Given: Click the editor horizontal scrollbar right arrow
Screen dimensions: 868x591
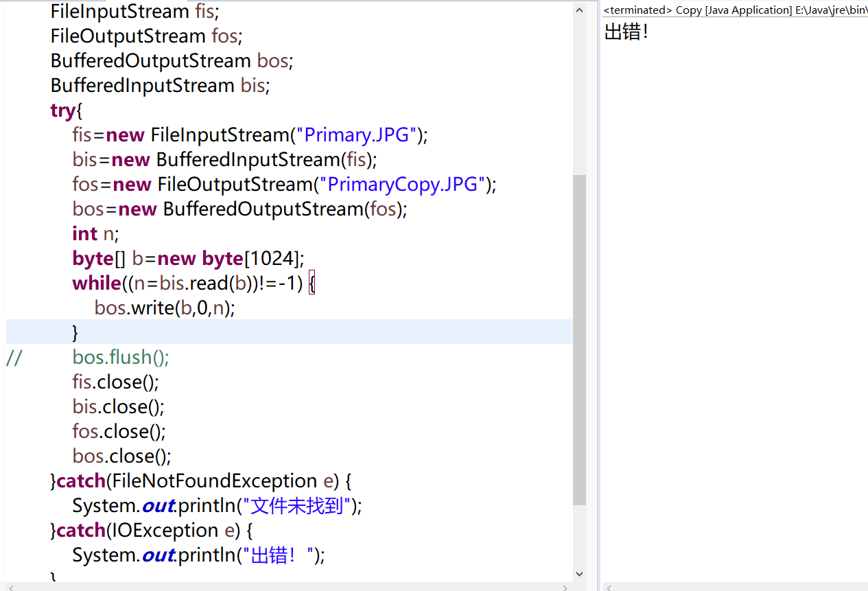Looking at the screenshot, I should (x=565, y=588).
